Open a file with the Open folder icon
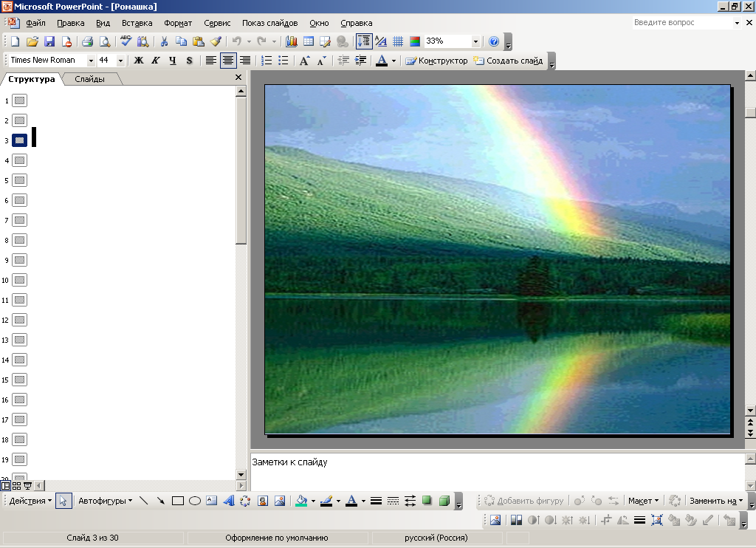This screenshot has width=756, height=548. coord(32,41)
